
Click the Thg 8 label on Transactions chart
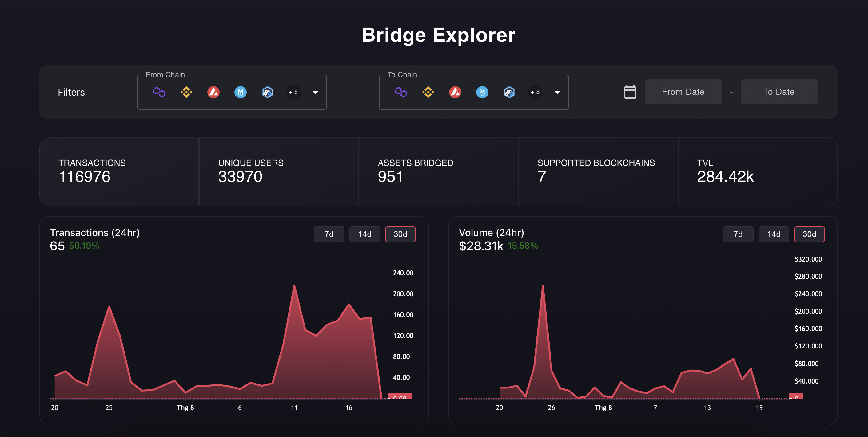coord(185,408)
